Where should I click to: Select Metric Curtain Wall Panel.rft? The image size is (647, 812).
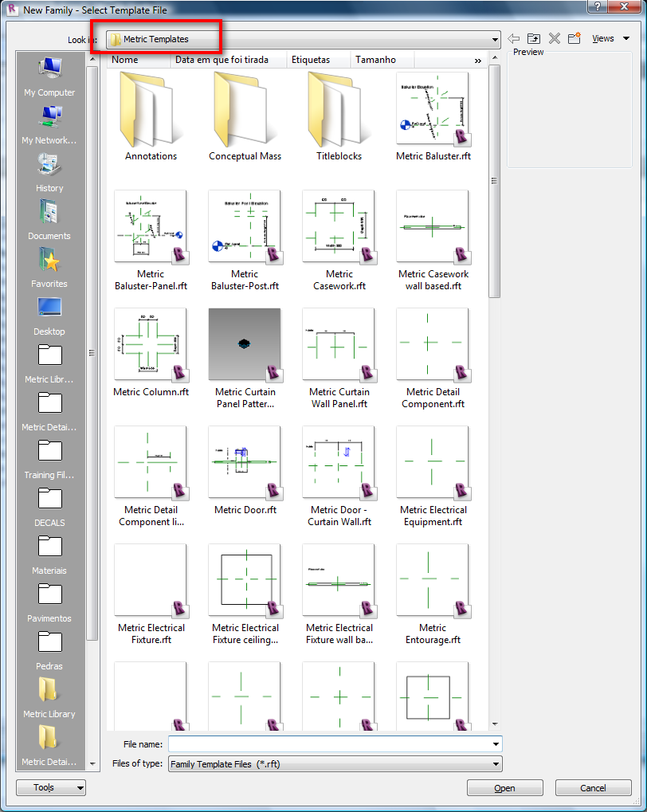[339, 359]
